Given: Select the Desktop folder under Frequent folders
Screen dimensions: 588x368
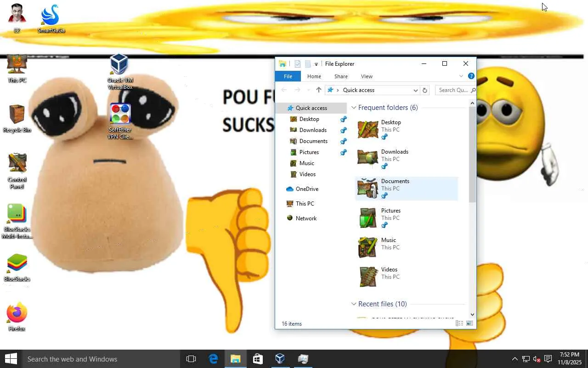Looking at the screenshot, I should point(407,130).
